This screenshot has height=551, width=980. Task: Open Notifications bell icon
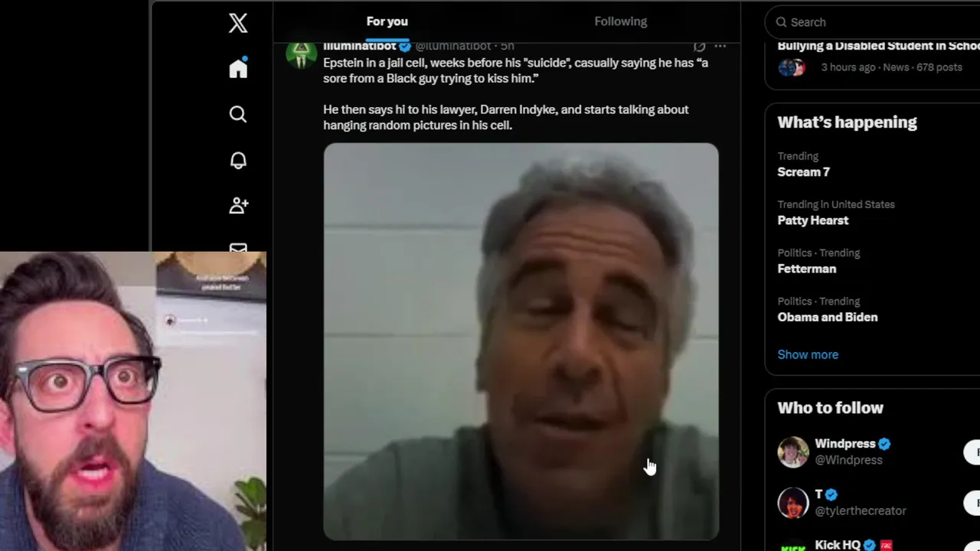pyautogui.click(x=238, y=160)
